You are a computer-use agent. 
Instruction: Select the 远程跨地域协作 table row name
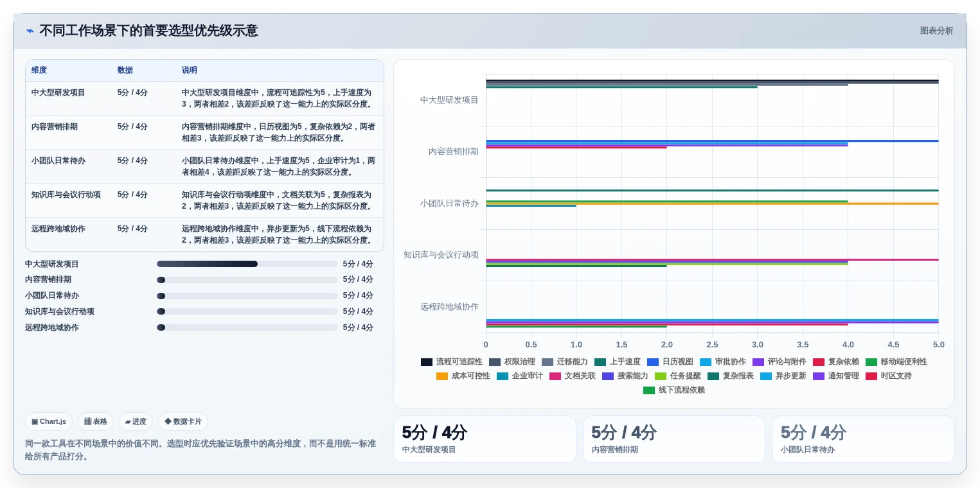[58, 229]
